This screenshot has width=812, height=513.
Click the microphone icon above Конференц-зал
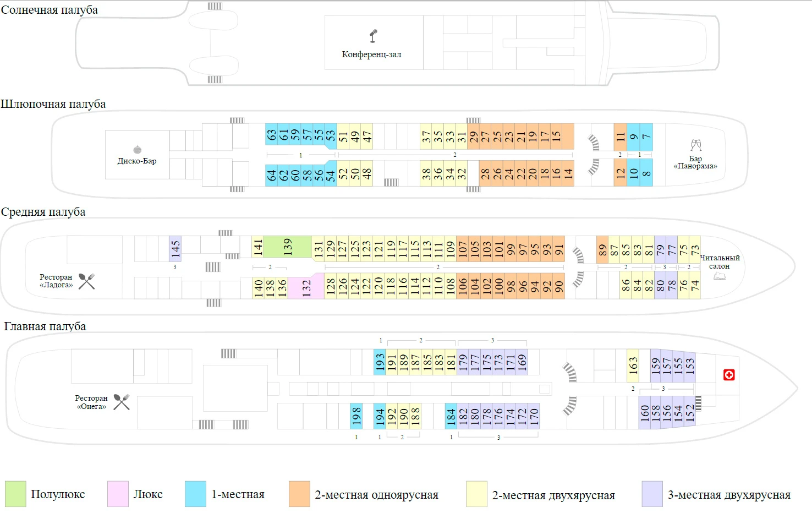pos(373,36)
